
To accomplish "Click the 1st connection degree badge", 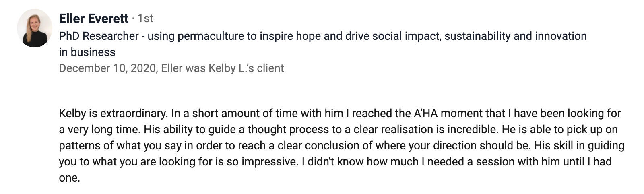I will pyautogui.click(x=145, y=19).
